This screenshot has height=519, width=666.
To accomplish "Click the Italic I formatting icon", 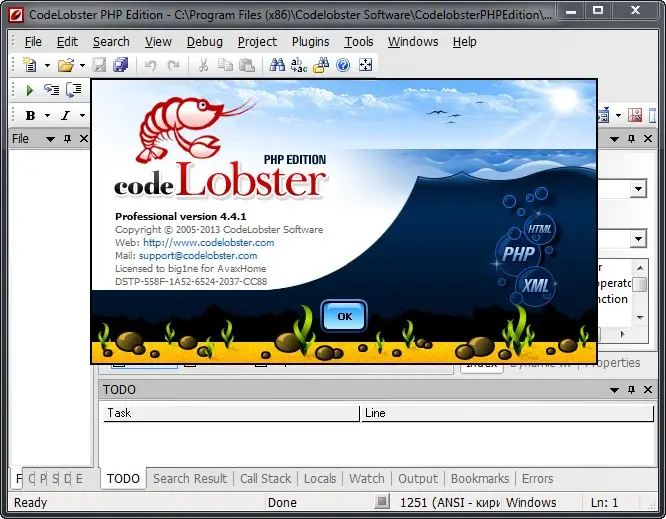I will [65, 115].
